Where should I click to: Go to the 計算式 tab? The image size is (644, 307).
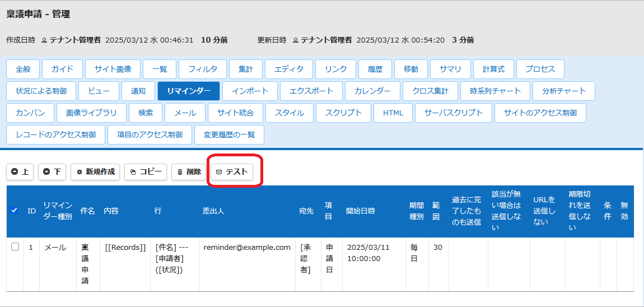pyautogui.click(x=494, y=69)
